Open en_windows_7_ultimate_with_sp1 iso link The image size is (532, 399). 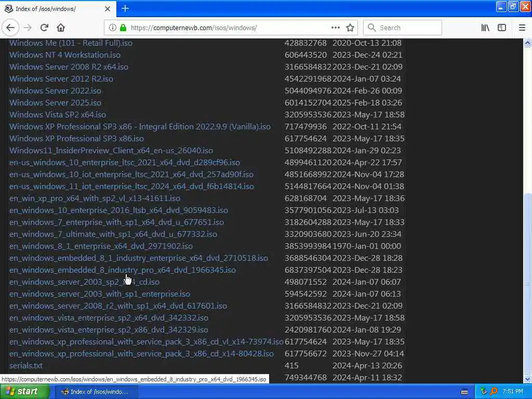113,234
